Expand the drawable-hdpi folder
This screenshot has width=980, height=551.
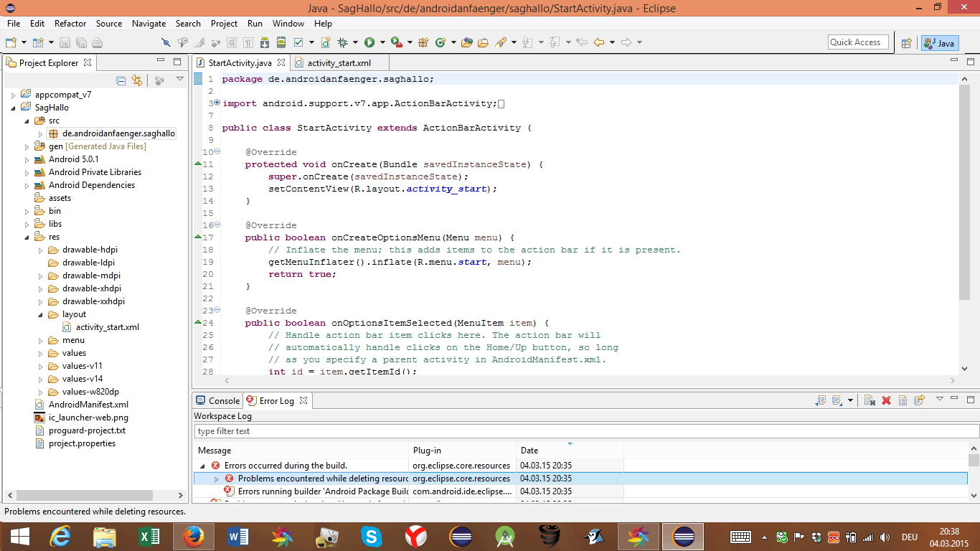[x=40, y=250]
